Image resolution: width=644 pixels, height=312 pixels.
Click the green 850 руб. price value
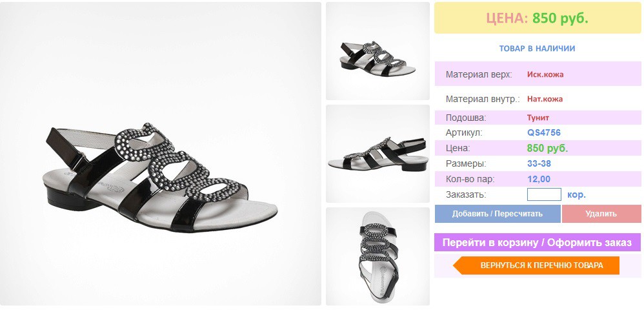point(547,149)
